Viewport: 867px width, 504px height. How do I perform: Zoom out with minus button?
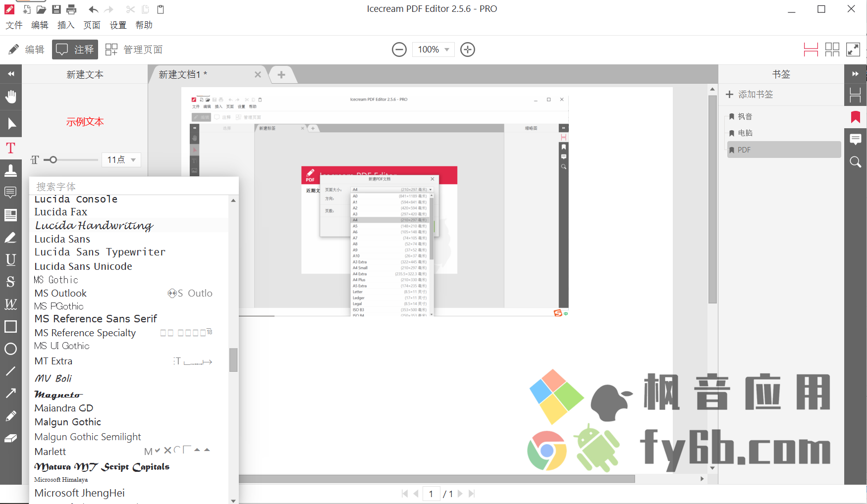(x=399, y=50)
